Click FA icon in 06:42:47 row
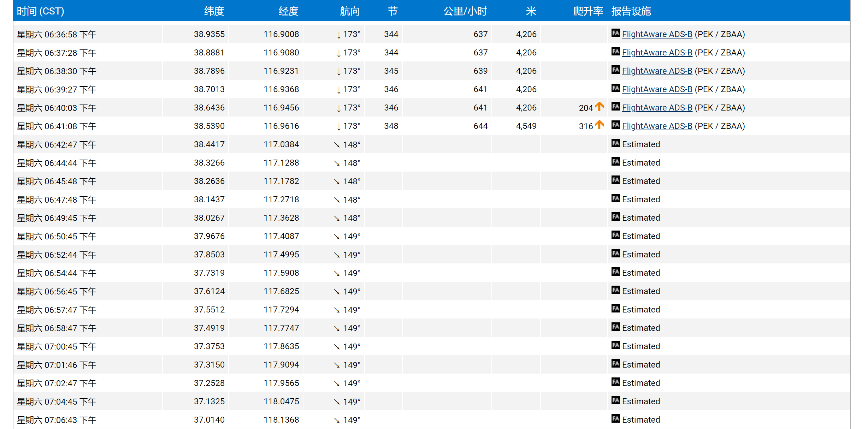 pos(616,143)
